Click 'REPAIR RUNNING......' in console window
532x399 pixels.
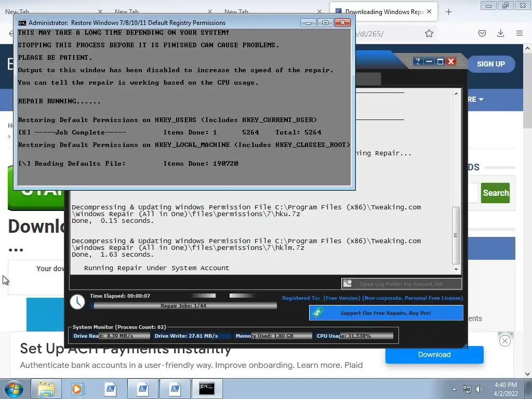coord(59,101)
